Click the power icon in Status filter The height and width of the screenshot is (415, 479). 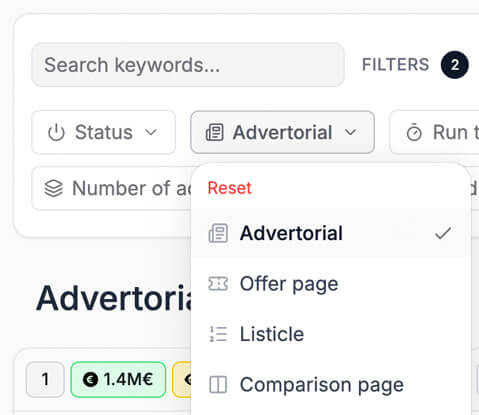coord(56,133)
